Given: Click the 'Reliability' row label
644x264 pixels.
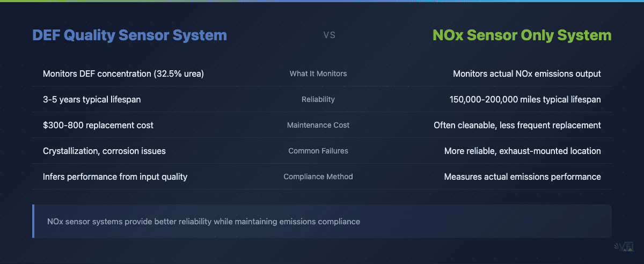Looking at the screenshot, I should [318, 99].
